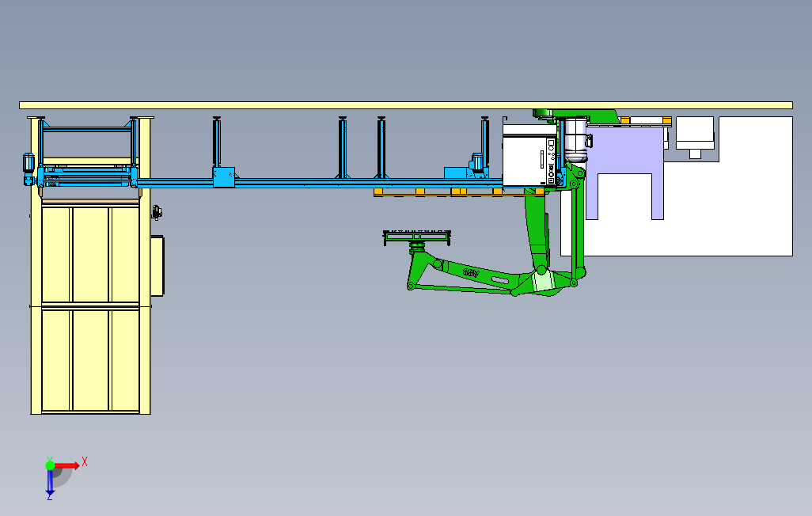Select the gray cylindrical motor beside the cabinet
Image resolution: width=812 pixels, height=516 pixels.
575,138
